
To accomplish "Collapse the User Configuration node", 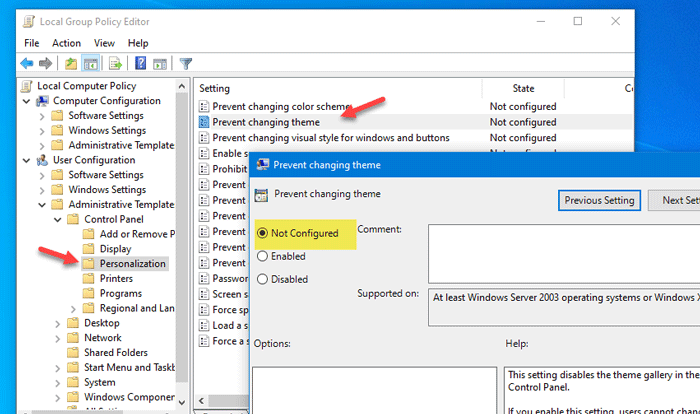I will 26,160.
